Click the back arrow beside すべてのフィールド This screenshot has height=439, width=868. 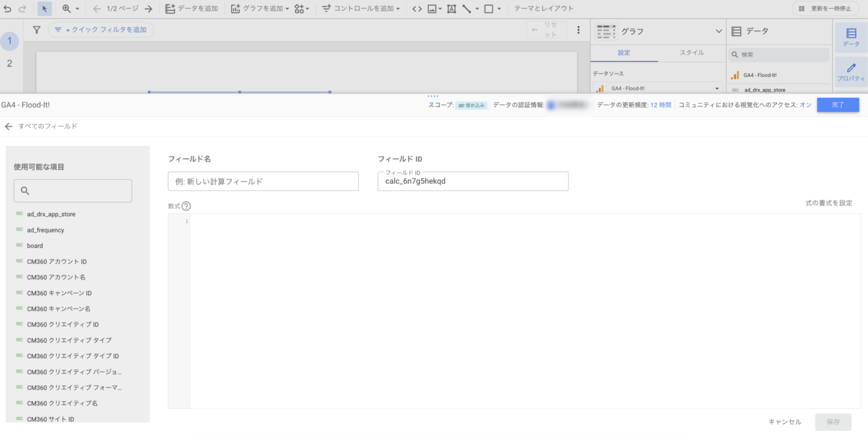[8, 126]
